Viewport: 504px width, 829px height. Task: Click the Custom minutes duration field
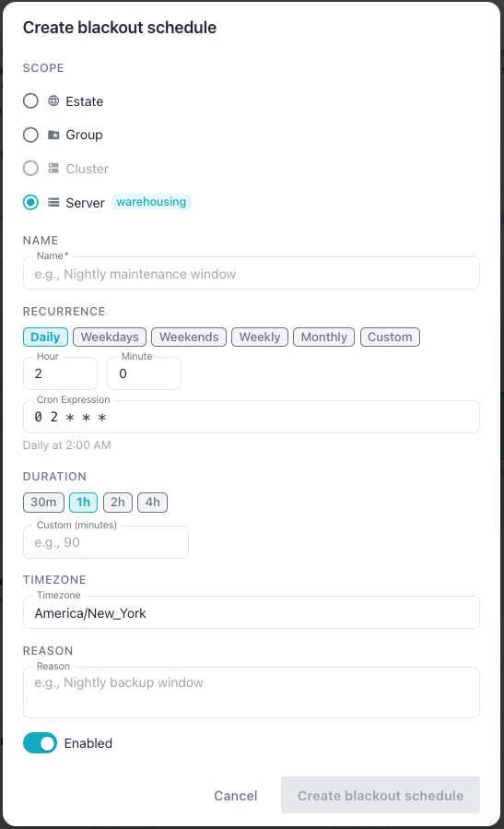pyautogui.click(x=106, y=542)
